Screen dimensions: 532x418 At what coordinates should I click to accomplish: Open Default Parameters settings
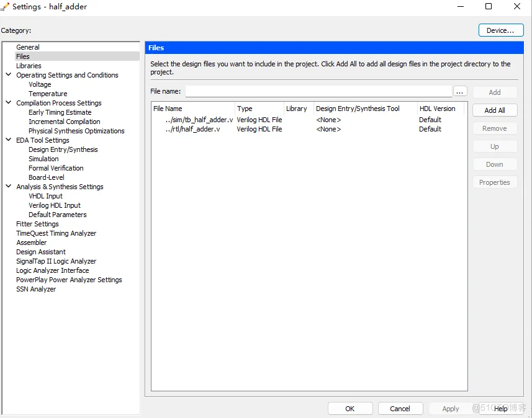pyautogui.click(x=58, y=215)
